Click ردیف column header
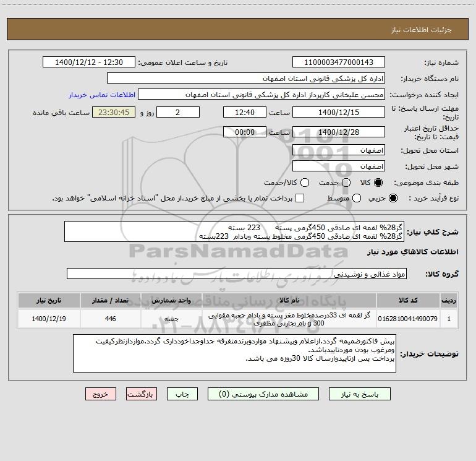 [x=449, y=301]
